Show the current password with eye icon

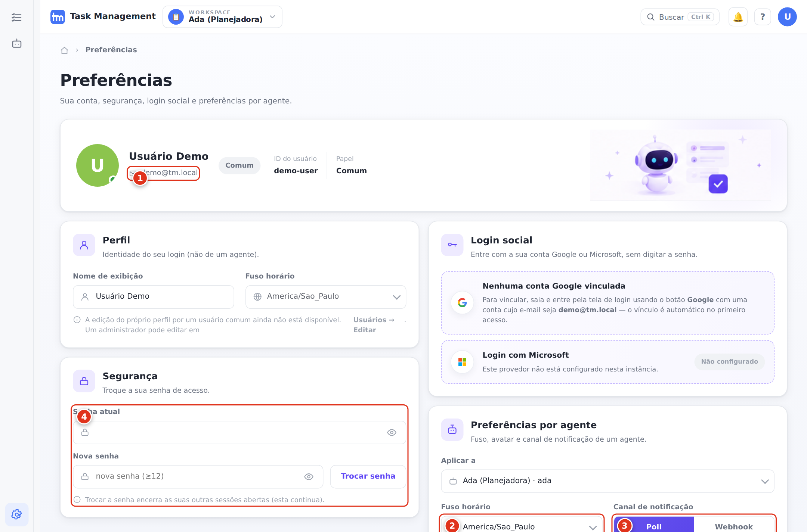pyautogui.click(x=391, y=432)
